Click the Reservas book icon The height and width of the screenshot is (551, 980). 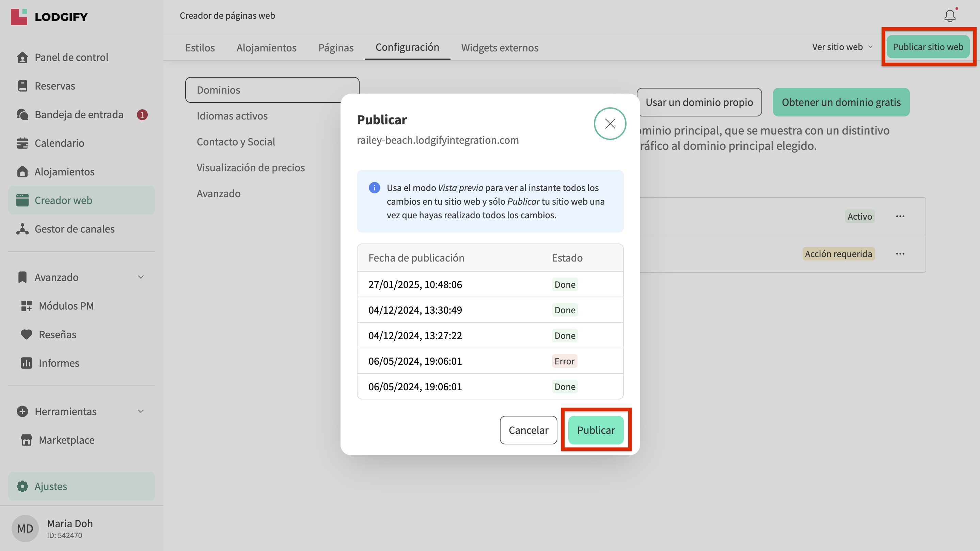(22, 85)
